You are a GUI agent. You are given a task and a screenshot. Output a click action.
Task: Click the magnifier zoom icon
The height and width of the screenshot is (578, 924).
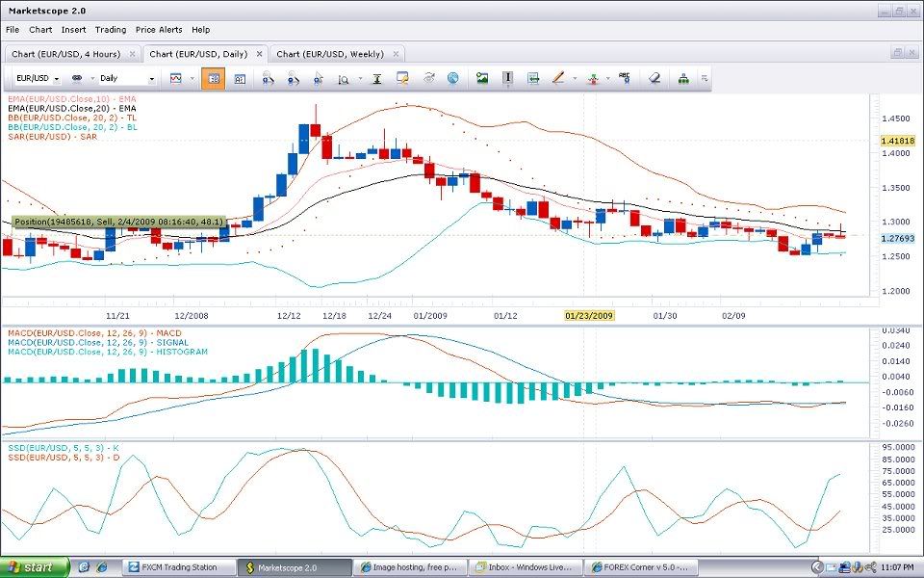[343, 78]
